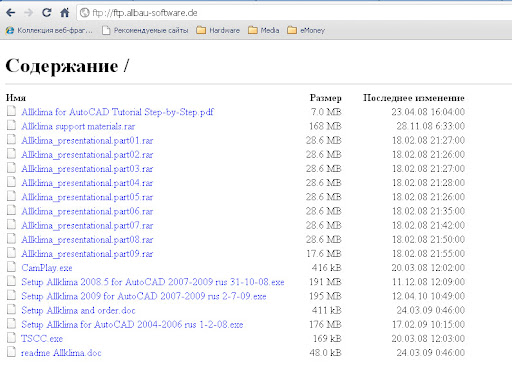Download the CamPlay.exe file
The image size is (512, 367).
[x=47, y=268]
